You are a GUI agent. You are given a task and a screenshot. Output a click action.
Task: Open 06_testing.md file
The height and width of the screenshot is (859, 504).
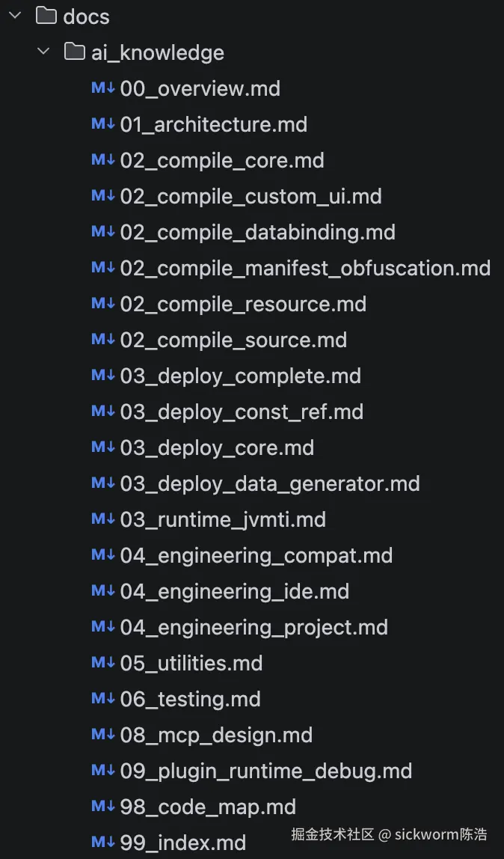(x=190, y=699)
